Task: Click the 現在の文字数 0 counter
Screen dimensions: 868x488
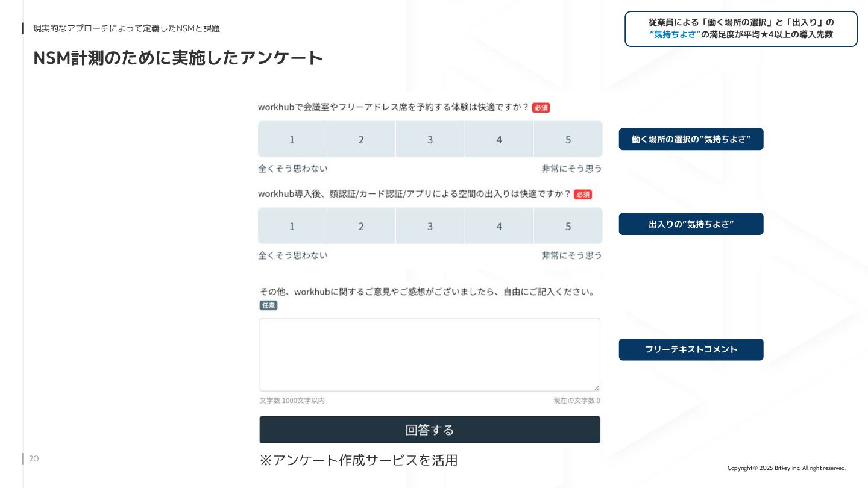Action: [577, 401]
